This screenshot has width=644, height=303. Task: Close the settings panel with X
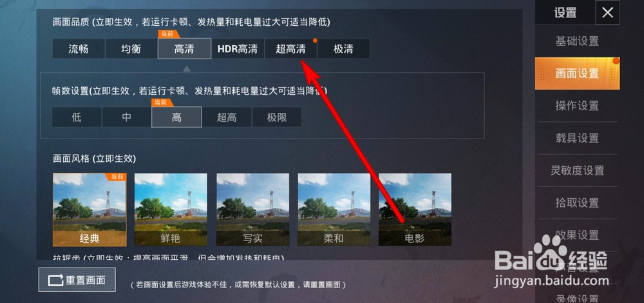[x=607, y=13]
